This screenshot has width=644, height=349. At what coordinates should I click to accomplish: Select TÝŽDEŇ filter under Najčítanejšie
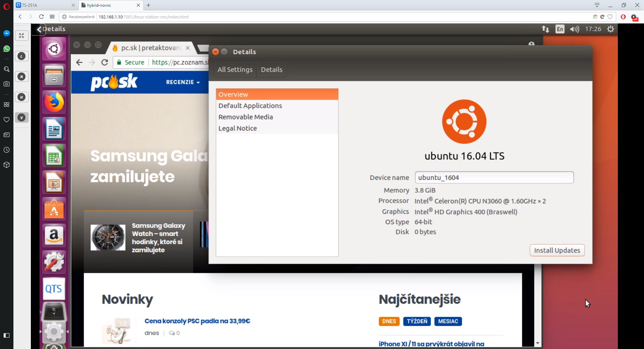click(417, 321)
